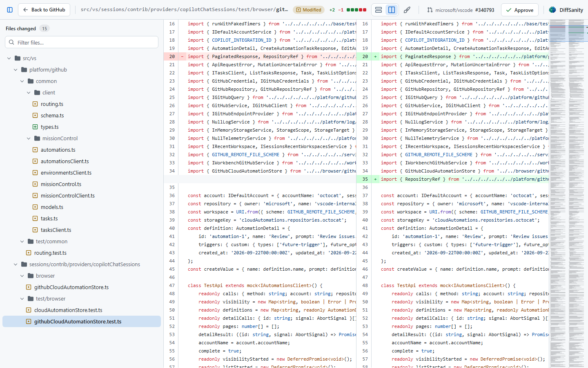Collapse the platform/github folder

coord(16,70)
